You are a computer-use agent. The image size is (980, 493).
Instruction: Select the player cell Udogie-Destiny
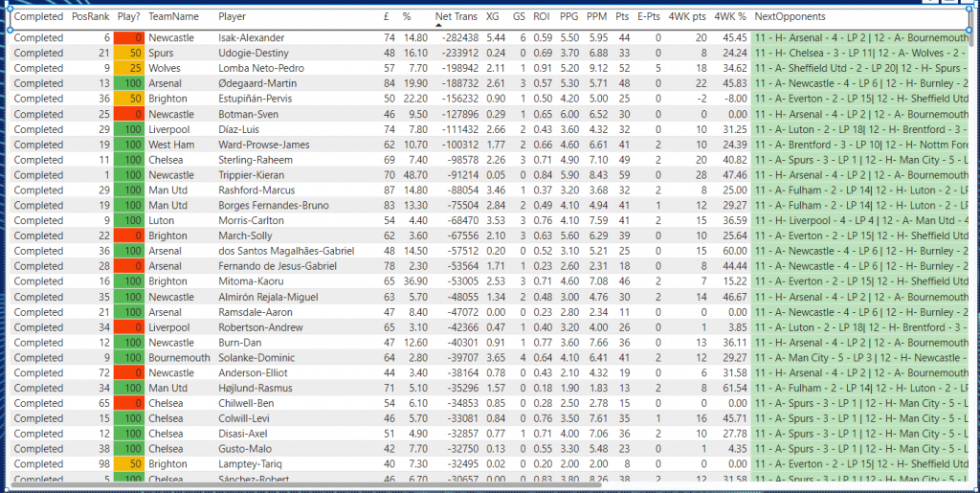[x=254, y=53]
